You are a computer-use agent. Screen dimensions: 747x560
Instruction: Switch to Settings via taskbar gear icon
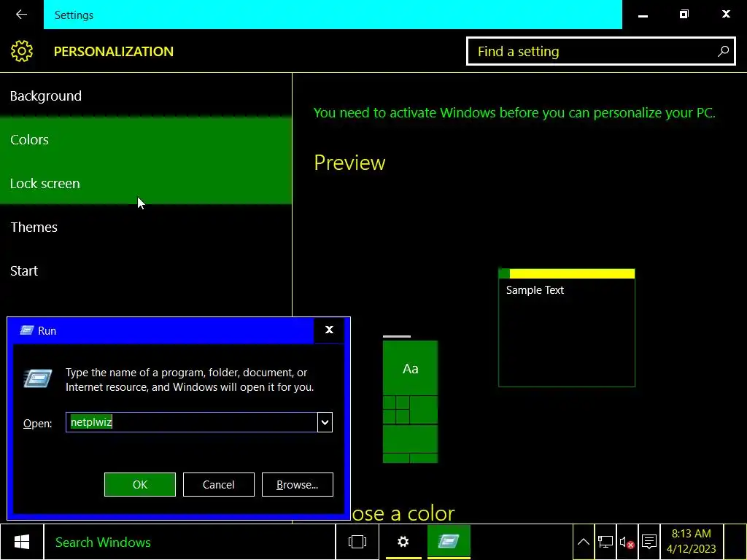403,542
